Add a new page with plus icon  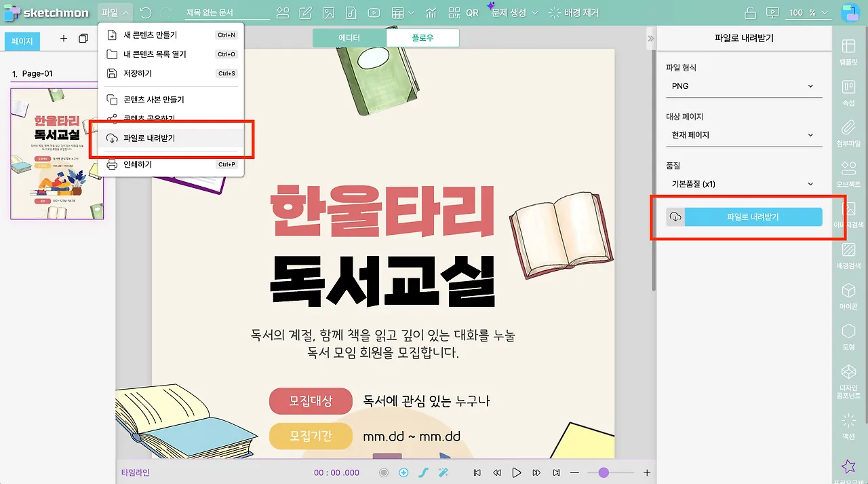tap(64, 39)
